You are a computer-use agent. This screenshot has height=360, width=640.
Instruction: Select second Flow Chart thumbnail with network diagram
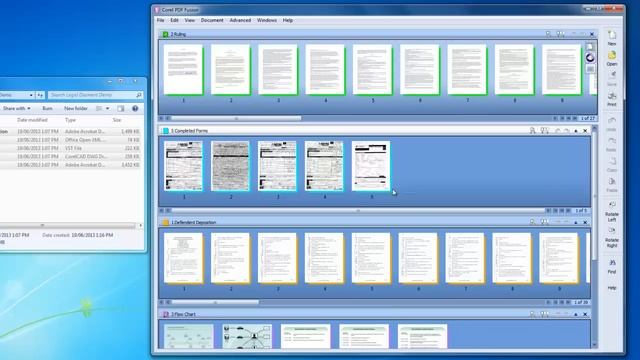(x=247, y=337)
